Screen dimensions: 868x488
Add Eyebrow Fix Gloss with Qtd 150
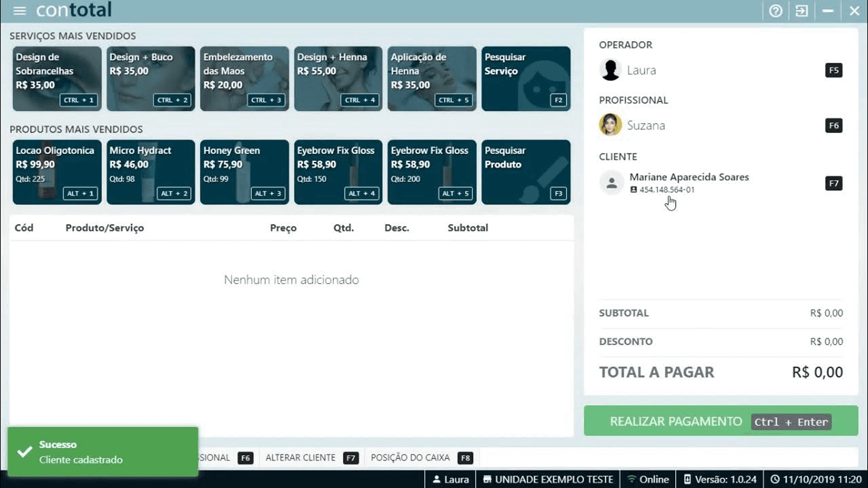(338, 172)
